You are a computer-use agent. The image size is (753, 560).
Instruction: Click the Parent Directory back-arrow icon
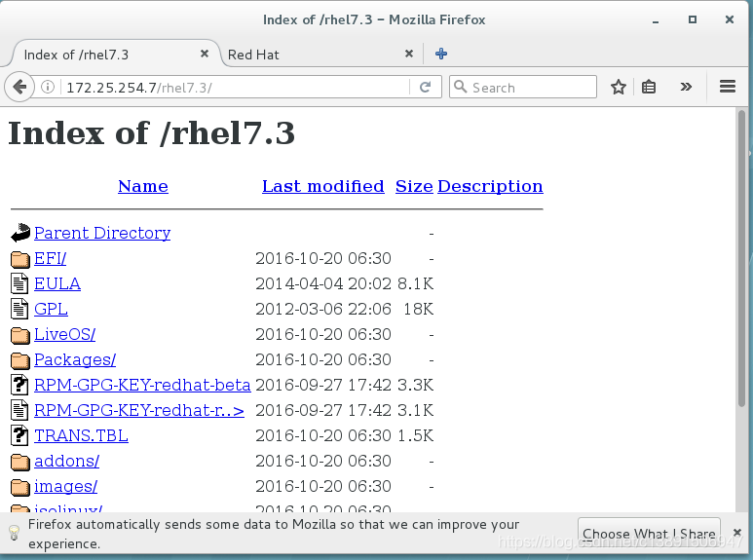pyautogui.click(x=20, y=233)
